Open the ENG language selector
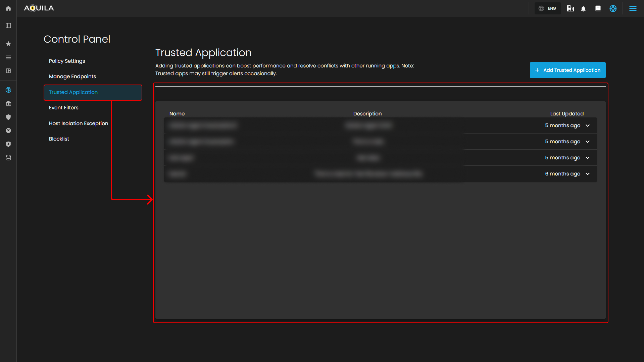Image resolution: width=644 pixels, height=362 pixels. point(548,9)
